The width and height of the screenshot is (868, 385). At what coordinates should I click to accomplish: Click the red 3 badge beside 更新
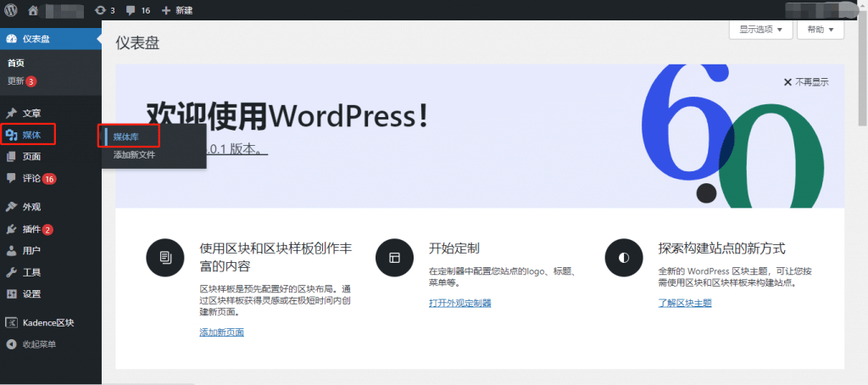(31, 81)
